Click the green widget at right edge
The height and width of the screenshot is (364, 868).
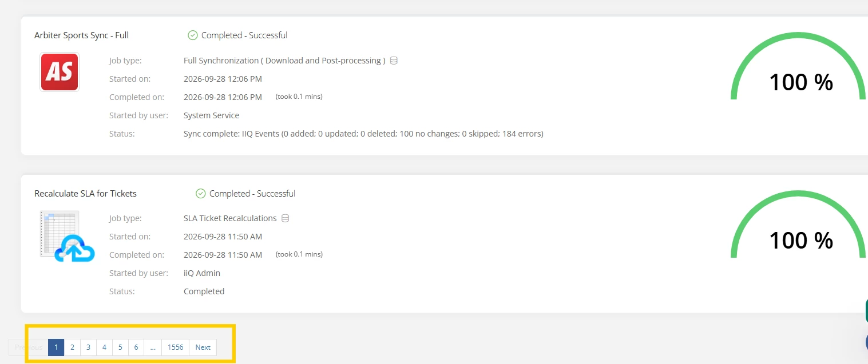(x=866, y=311)
